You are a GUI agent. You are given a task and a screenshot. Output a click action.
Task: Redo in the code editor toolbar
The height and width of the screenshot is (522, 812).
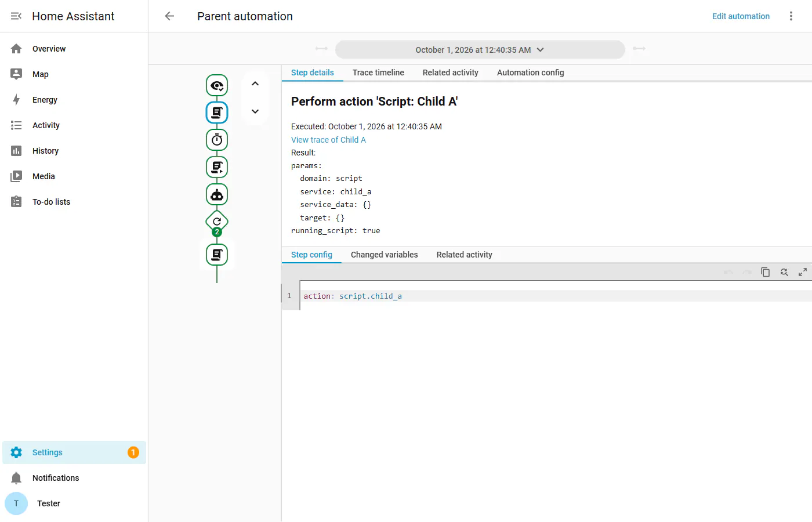point(747,272)
